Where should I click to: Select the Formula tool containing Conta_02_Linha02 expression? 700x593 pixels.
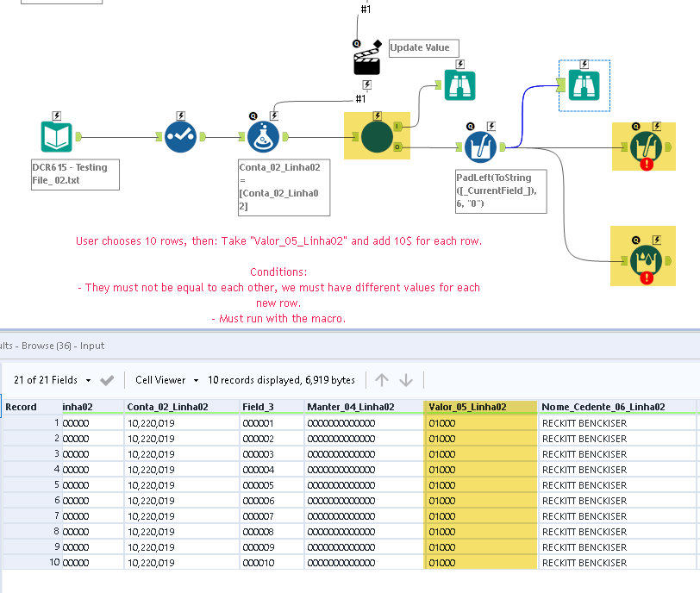tap(263, 136)
